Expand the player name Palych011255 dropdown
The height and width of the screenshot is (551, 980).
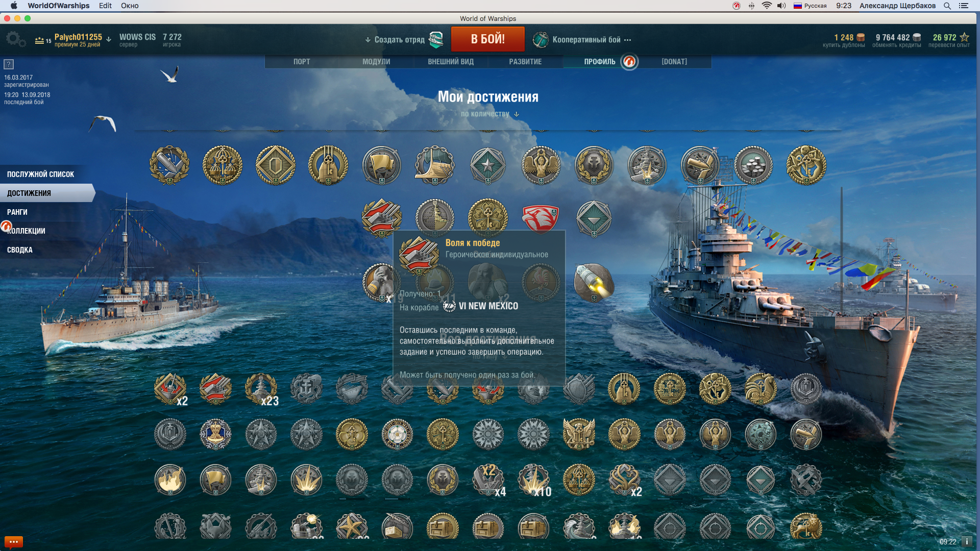[x=108, y=39]
